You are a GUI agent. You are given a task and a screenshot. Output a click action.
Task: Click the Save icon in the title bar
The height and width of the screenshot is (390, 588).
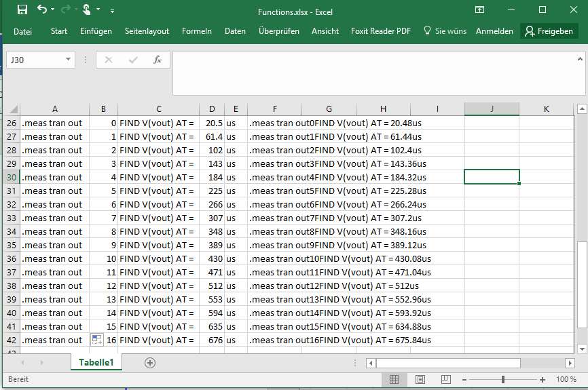point(22,9)
